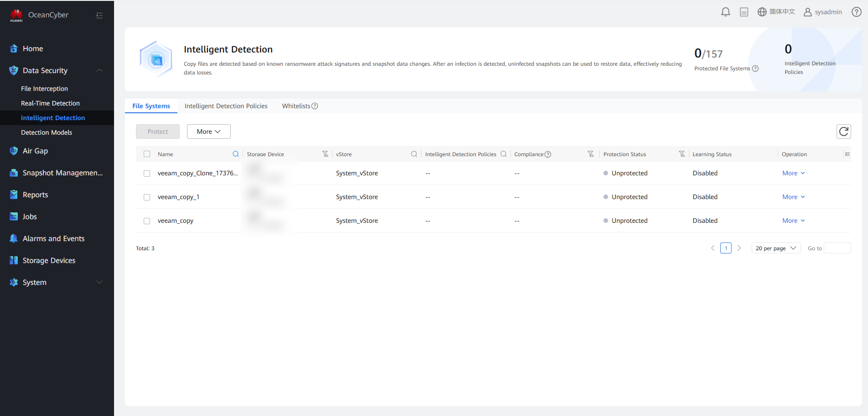
Task: Go to Alarms and Events
Action: click(53, 238)
